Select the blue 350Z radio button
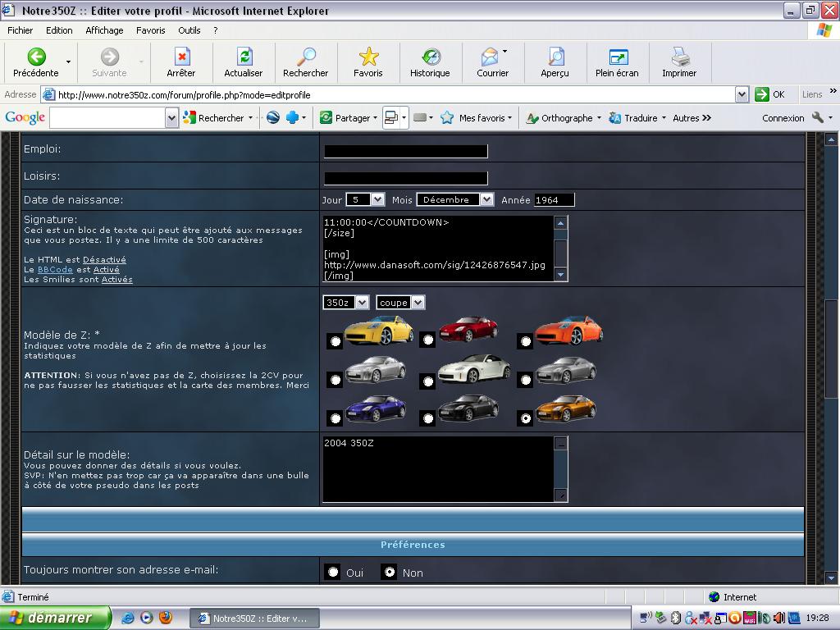 [x=336, y=418]
